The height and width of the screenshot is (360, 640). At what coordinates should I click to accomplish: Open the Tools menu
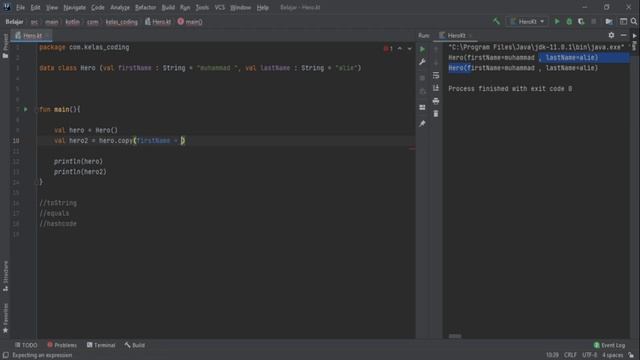point(202,7)
